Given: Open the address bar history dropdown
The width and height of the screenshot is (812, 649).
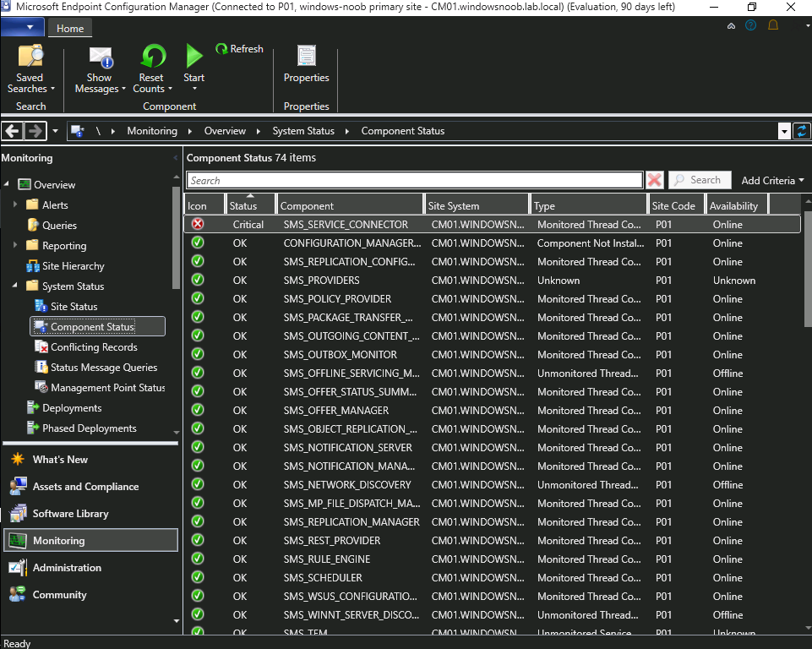Looking at the screenshot, I should 784,131.
